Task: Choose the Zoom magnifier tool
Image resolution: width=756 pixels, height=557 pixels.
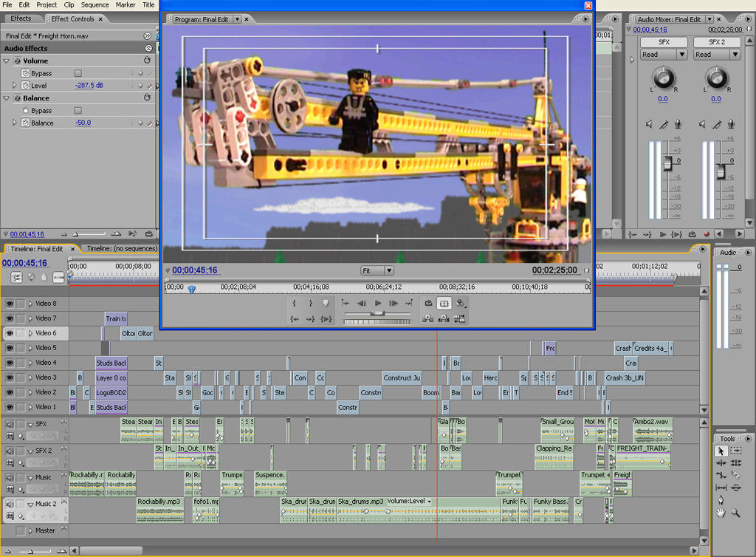Action: [x=736, y=513]
